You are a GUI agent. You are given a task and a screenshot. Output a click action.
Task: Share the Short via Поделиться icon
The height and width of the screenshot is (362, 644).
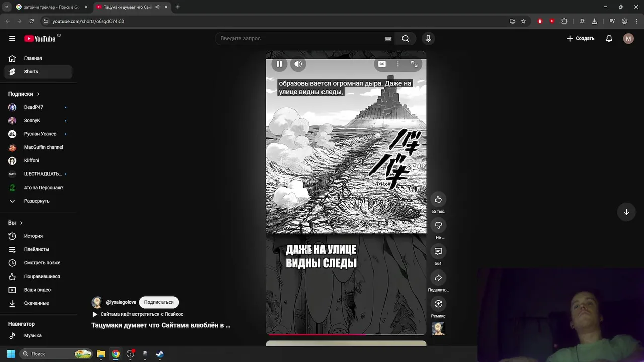[438, 278]
